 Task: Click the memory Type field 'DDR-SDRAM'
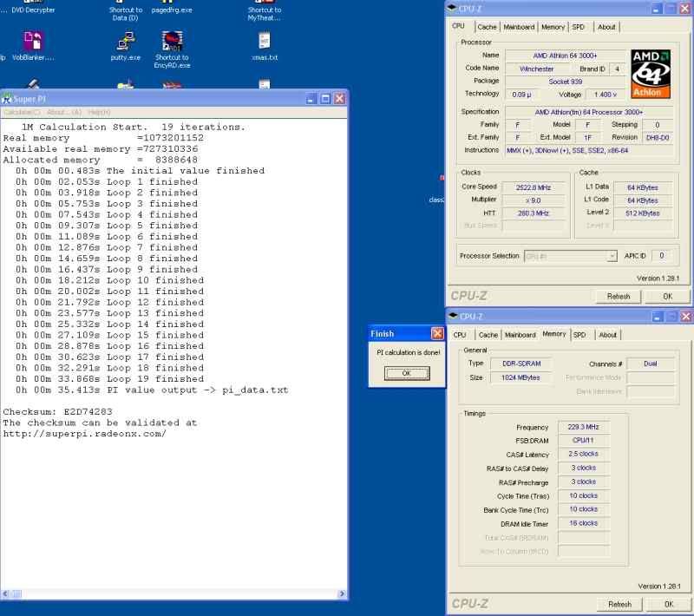click(521, 364)
